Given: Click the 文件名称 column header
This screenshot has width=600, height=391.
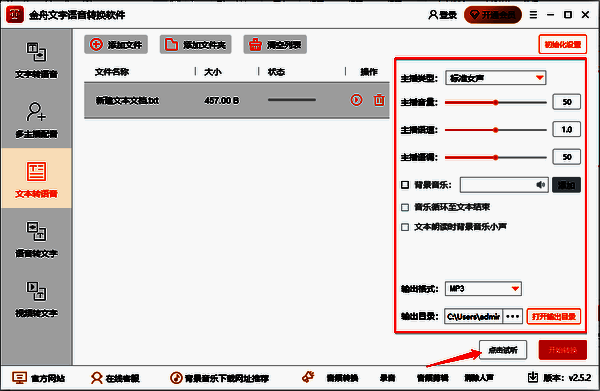Looking at the screenshot, I should coord(112,72).
